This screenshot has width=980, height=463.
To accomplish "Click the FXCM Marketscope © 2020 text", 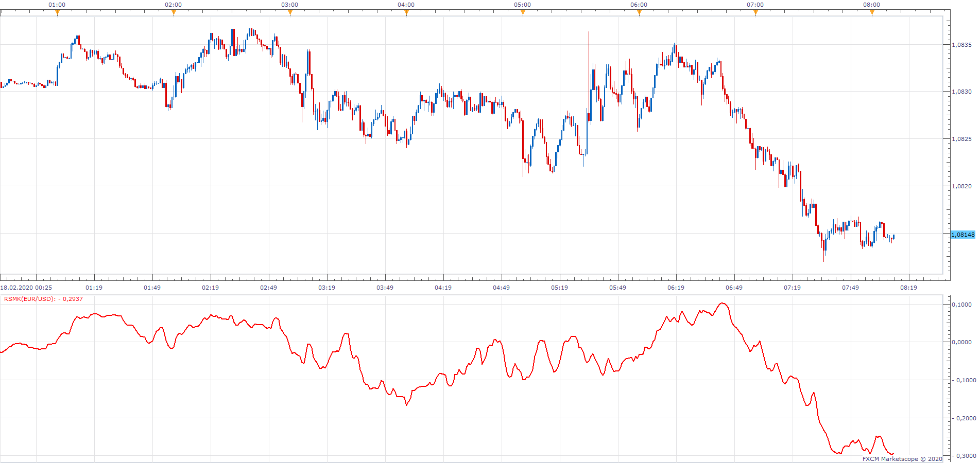I will click(x=902, y=459).
